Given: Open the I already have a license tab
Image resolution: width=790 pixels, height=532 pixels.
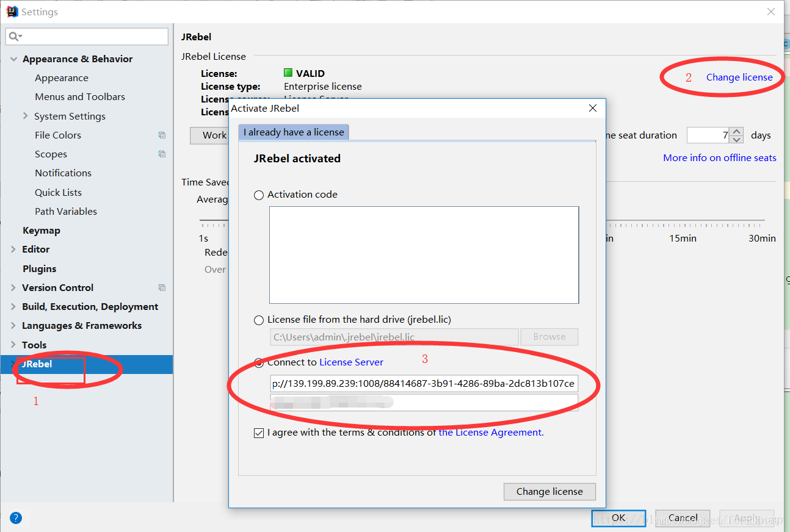Looking at the screenshot, I should [x=294, y=132].
